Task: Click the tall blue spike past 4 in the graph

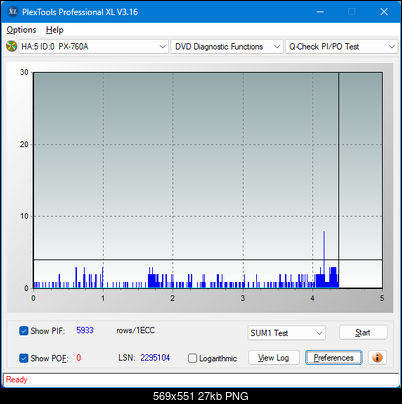Action: (x=324, y=259)
